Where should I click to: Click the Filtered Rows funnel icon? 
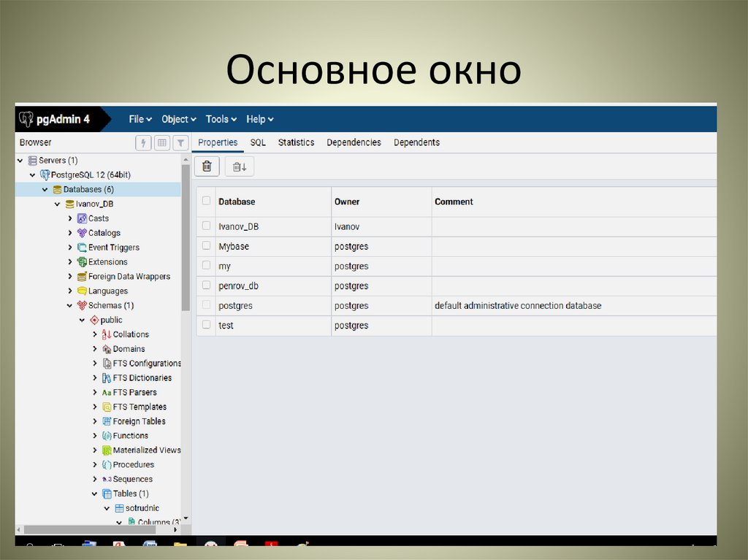(x=180, y=143)
